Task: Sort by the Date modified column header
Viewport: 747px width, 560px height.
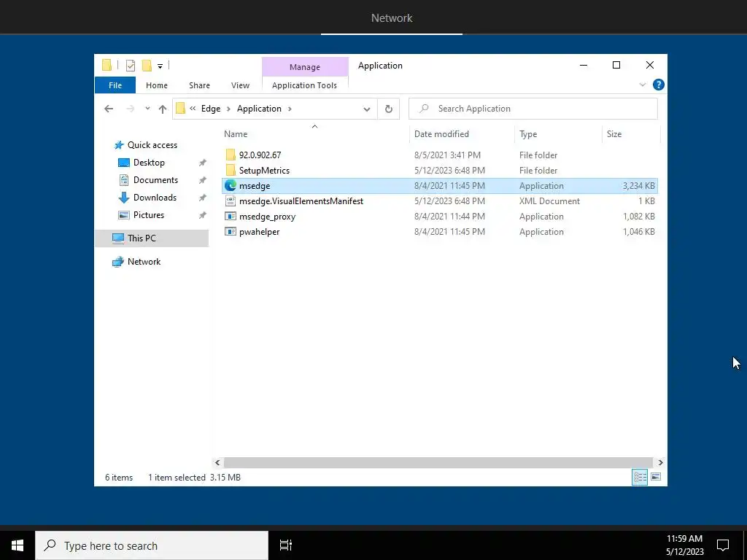Action: pyautogui.click(x=462, y=134)
